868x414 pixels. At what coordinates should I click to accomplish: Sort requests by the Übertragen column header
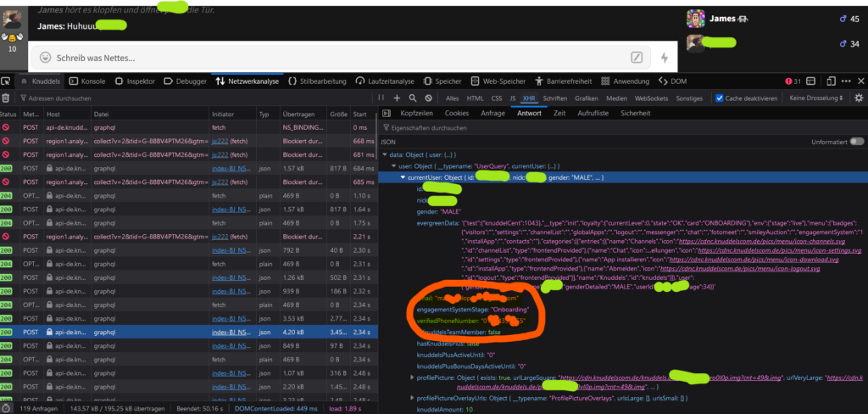tap(304, 115)
